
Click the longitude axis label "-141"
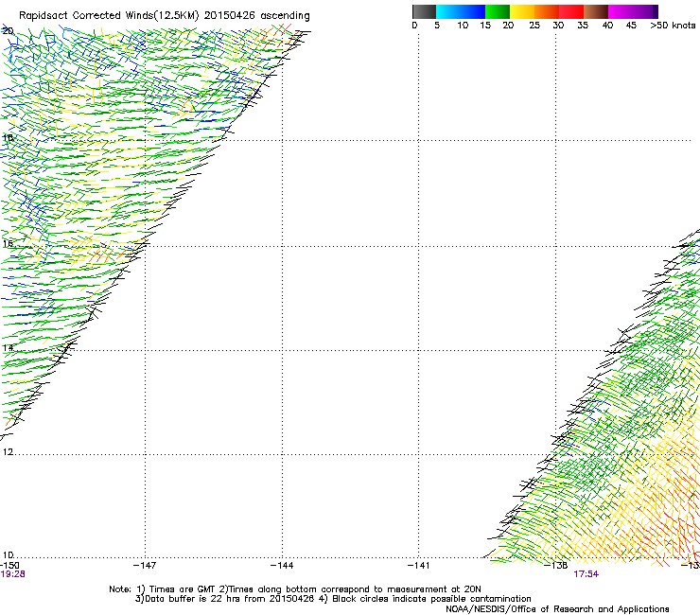(419, 566)
